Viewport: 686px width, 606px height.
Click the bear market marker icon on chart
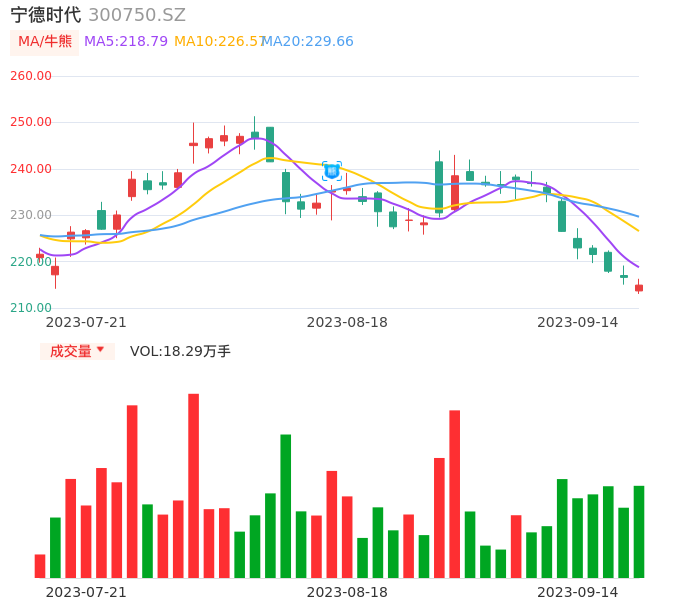[x=332, y=171]
